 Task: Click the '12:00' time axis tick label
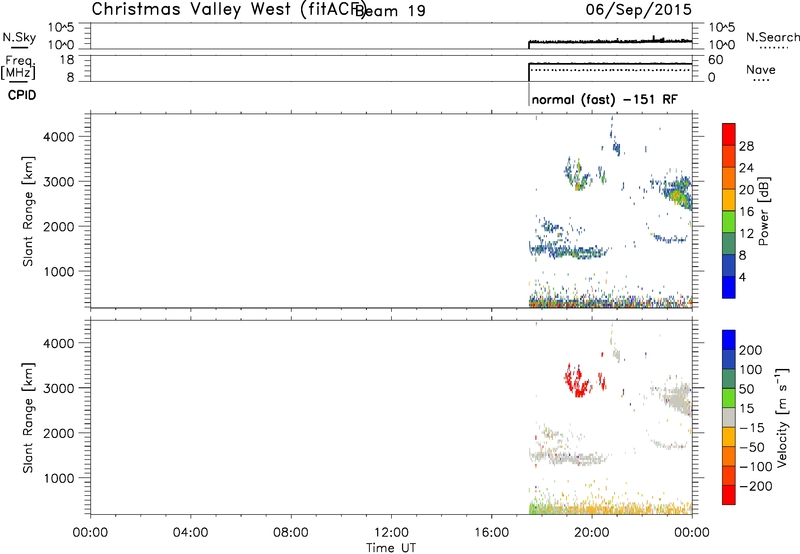coord(391,533)
